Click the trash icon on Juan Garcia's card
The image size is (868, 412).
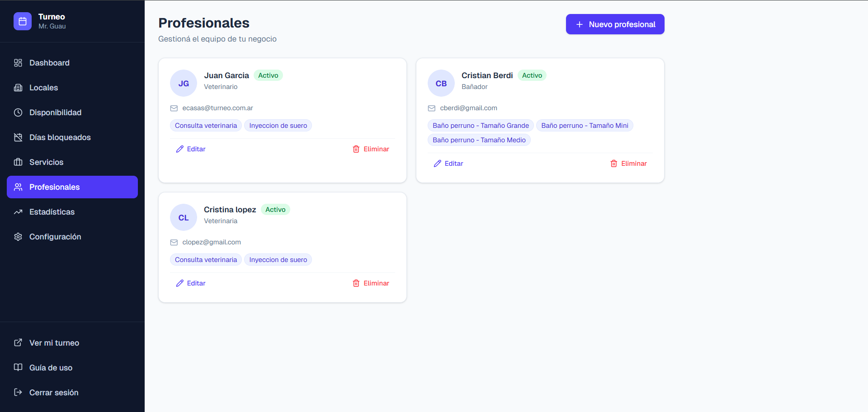[356, 149]
